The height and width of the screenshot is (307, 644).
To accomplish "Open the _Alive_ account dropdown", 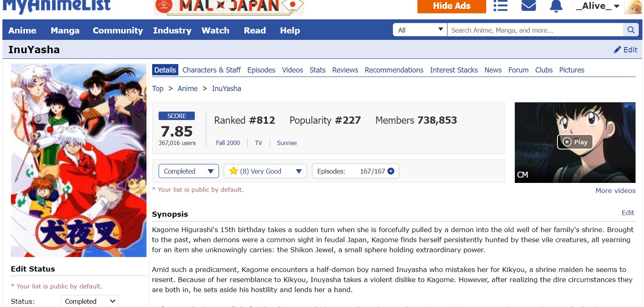I will coord(597,6).
